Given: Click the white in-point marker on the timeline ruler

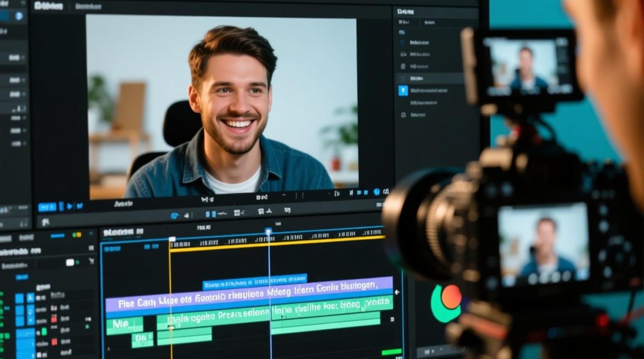Looking at the screenshot, I should [172, 239].
